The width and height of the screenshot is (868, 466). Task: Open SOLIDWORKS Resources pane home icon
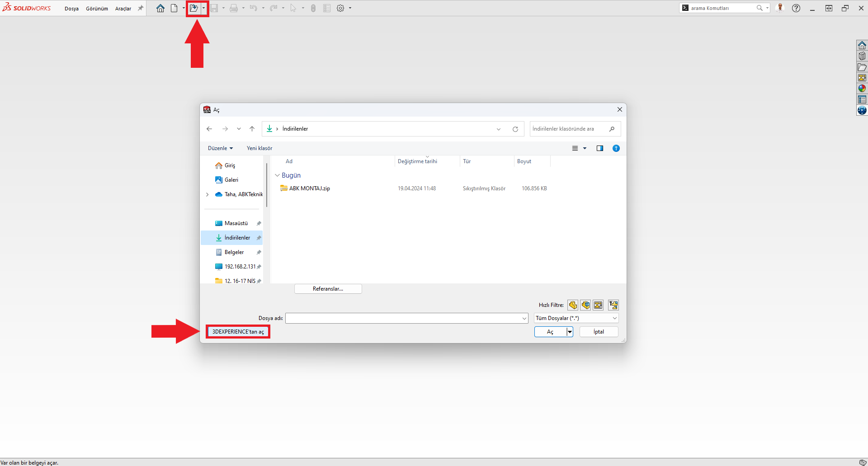(862, 45)
